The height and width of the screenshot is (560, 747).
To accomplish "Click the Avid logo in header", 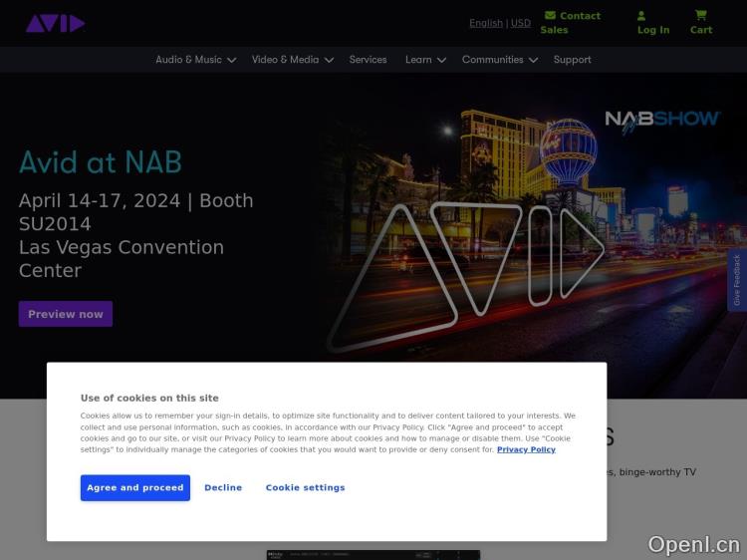I will tap(55, 23).
